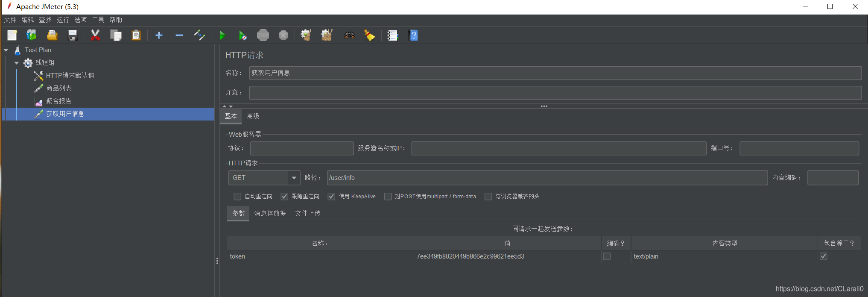The height and width of the screenshot is (297, 868).
Task: Select 商品列表 sampler in the tree
Action: (x=59, y=88)
